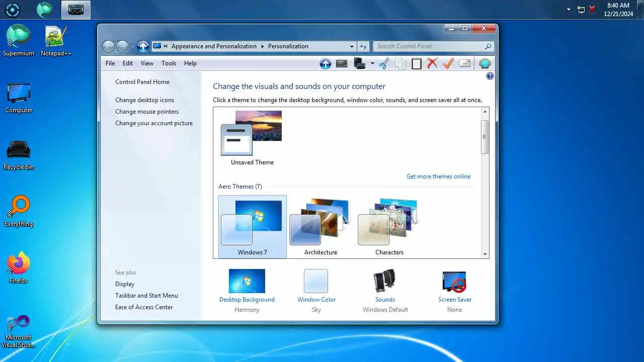This screenshot has height=362, width=644.
Task: Open Screen Saver settings icon
Action: [x=454, y=282]
